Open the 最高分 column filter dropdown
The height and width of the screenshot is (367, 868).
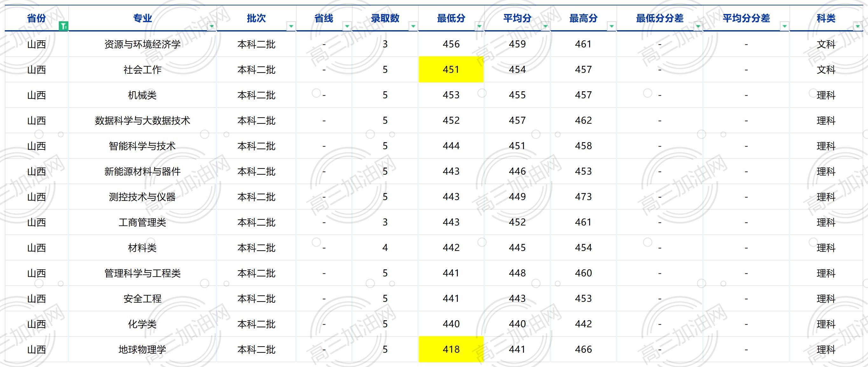point(612,26)
